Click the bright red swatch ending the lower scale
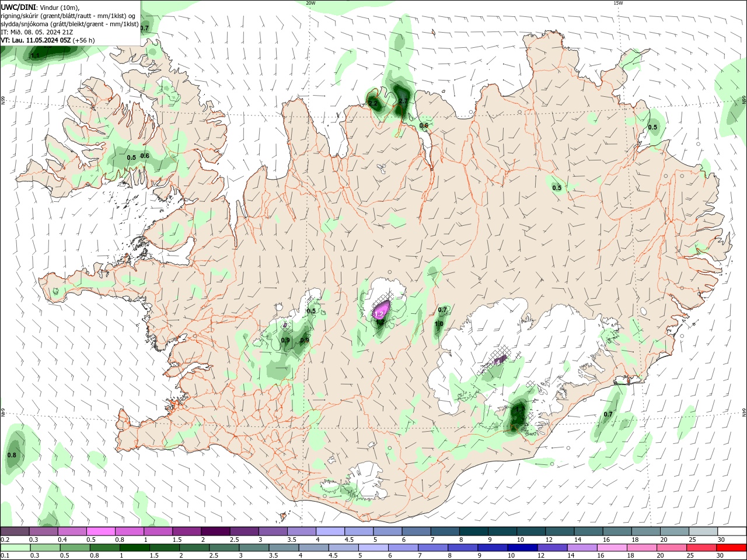Screen dimensions: 747x560 coord(732,548)
